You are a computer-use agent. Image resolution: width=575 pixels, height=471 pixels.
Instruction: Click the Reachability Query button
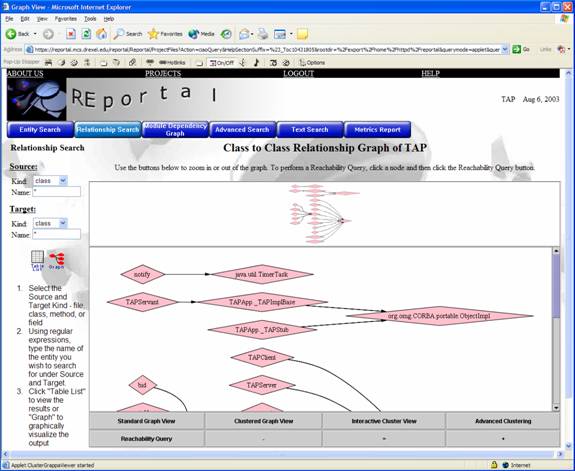146,439
